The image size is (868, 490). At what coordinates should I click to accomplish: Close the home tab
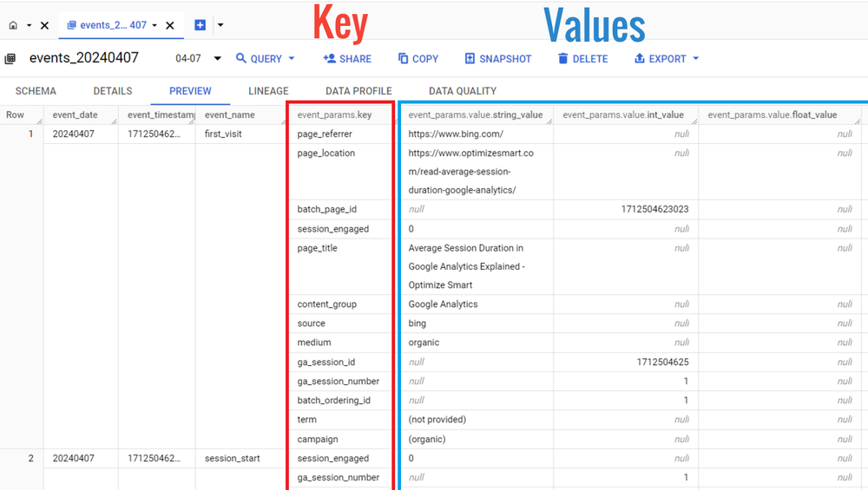(x=44, y=25)
